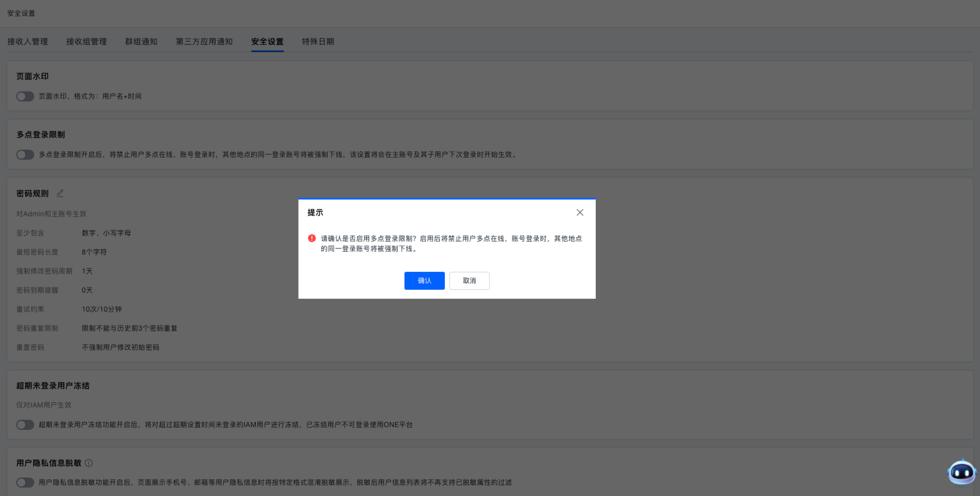Click the robot assistant chat icon
The height and width of the screenshot is (496, 980).
961,472
